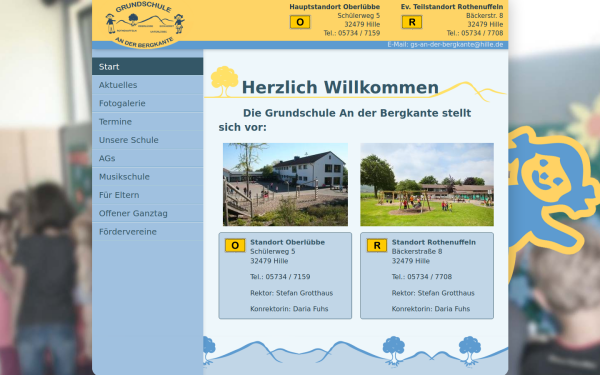The width and height of the screenshot is (600, 375).
Task: Click 'Schülerweg 5' in the Oberlübbe card
Action: point(272,251)
